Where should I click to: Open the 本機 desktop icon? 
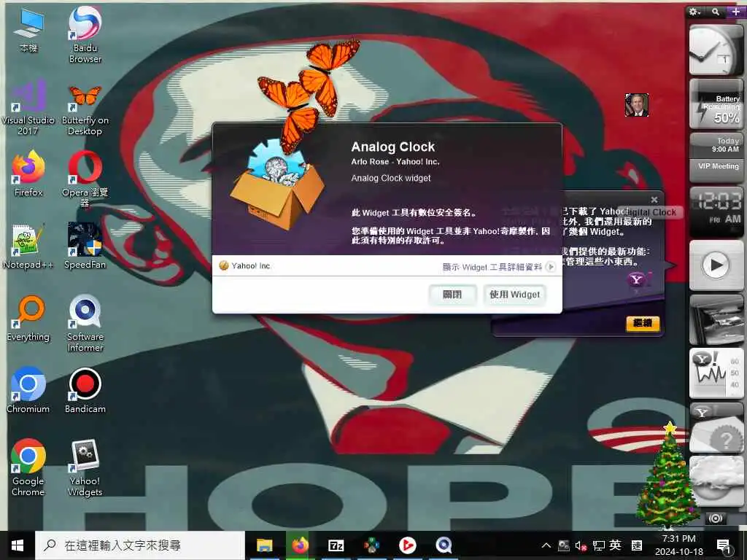(28, 29)
